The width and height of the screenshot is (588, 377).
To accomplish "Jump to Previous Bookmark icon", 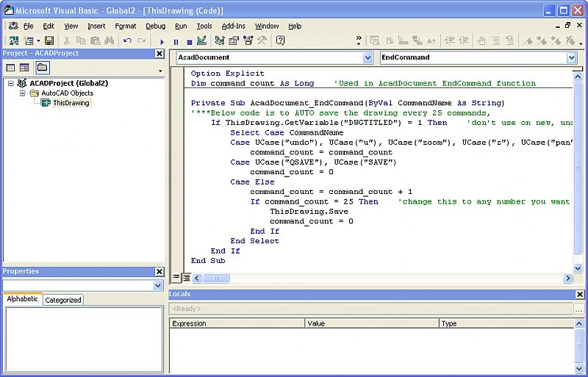I will (x=556, y=40).
